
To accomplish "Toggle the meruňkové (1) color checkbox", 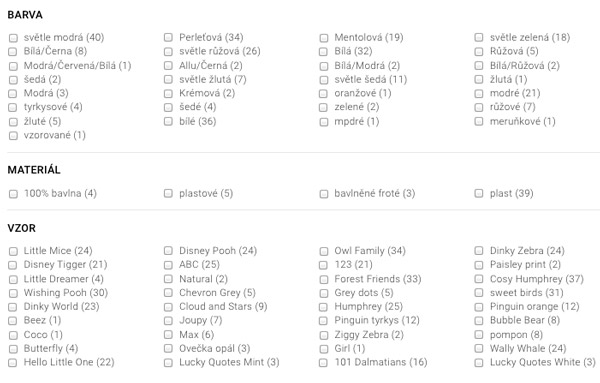I will [479, 121].
